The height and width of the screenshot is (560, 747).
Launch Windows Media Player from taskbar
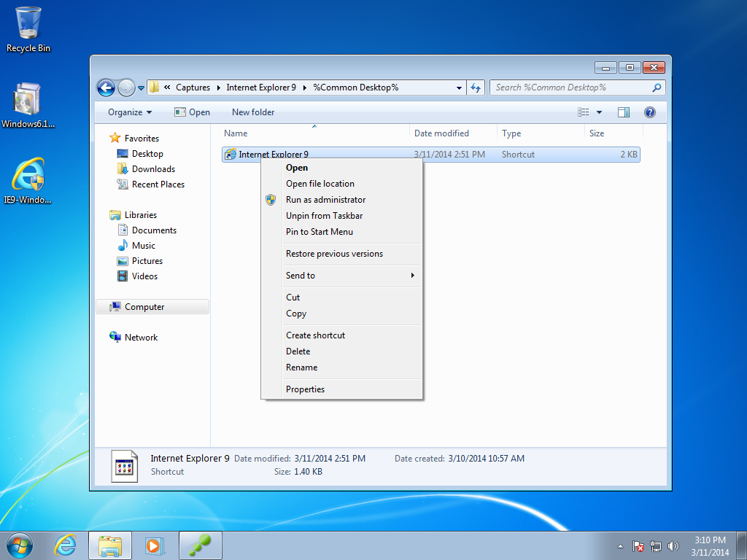pos(155,545)
